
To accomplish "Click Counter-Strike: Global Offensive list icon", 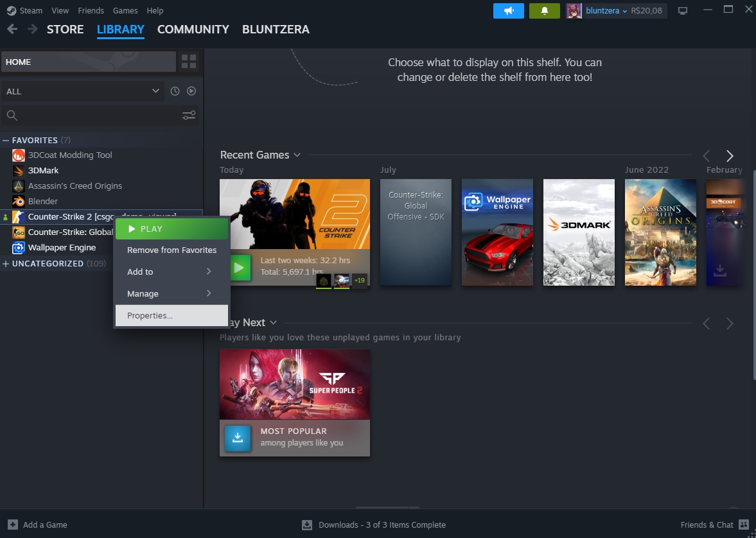I will tap(19, 232).
